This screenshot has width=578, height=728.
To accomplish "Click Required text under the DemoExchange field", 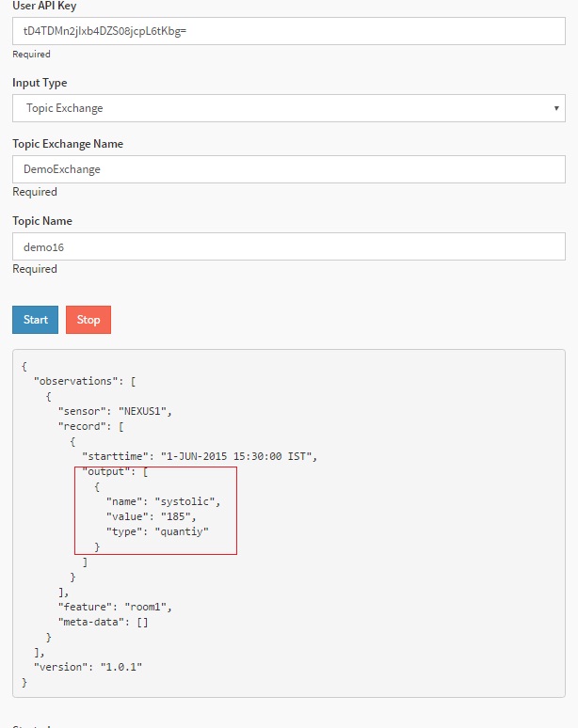I will (35, 192).
